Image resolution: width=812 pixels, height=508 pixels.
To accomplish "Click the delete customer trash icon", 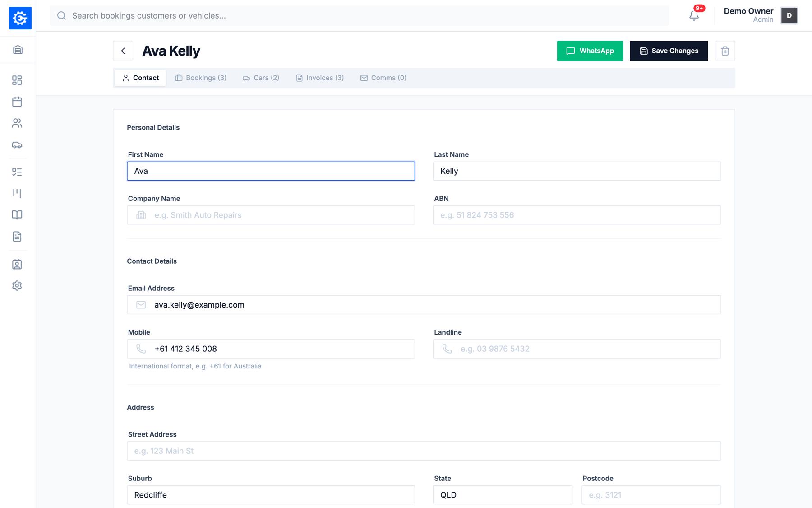I will coord(725,51).
